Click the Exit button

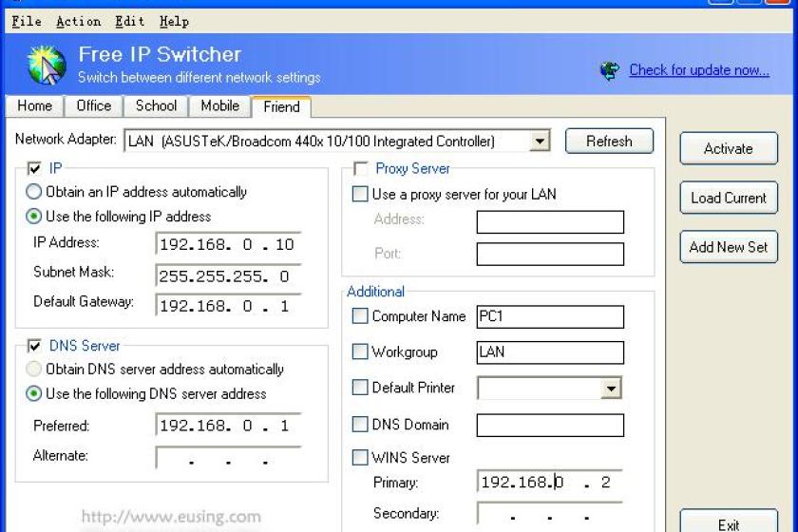click(x=729, y=522)
